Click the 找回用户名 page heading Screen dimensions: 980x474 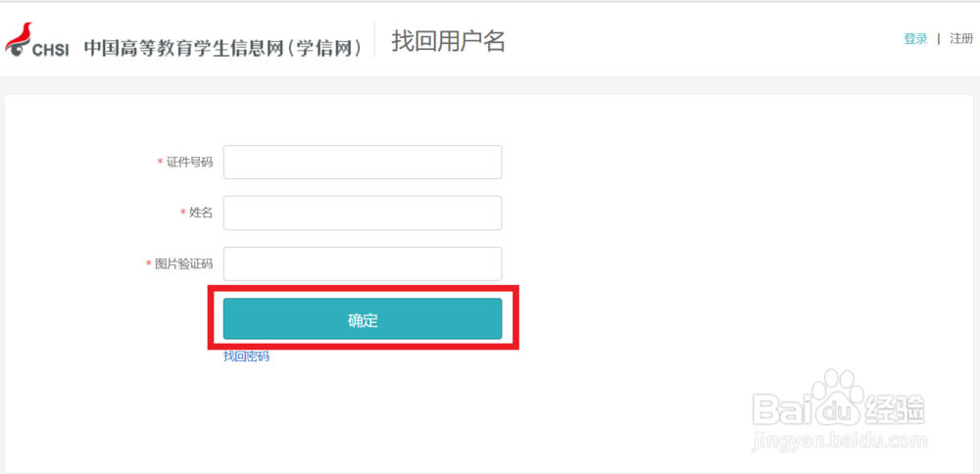tap(448, 41)
